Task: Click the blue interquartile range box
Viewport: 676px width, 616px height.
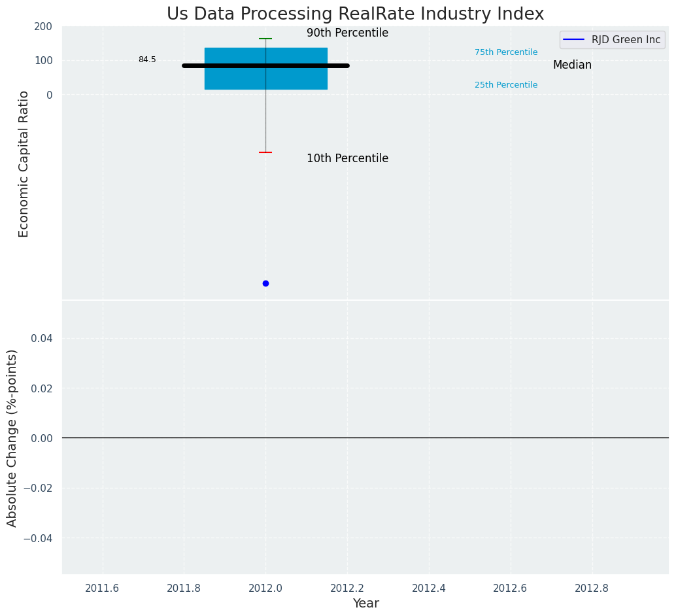Action: [294, 77]
